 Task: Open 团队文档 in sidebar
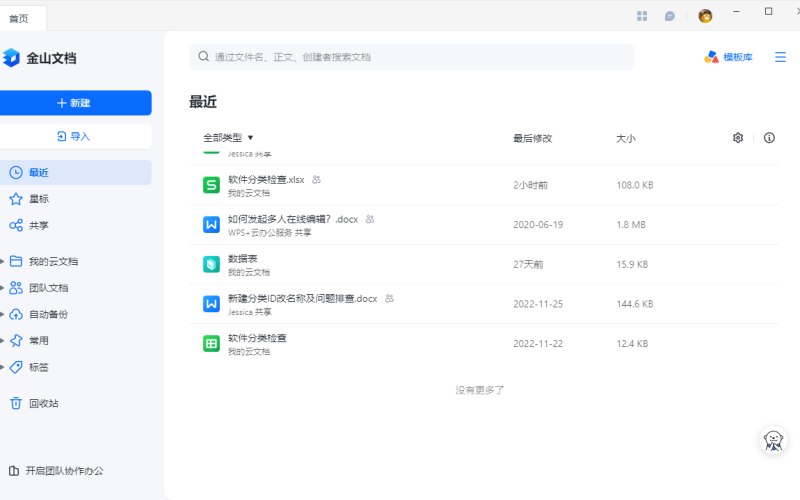click(x=48, y=288)
